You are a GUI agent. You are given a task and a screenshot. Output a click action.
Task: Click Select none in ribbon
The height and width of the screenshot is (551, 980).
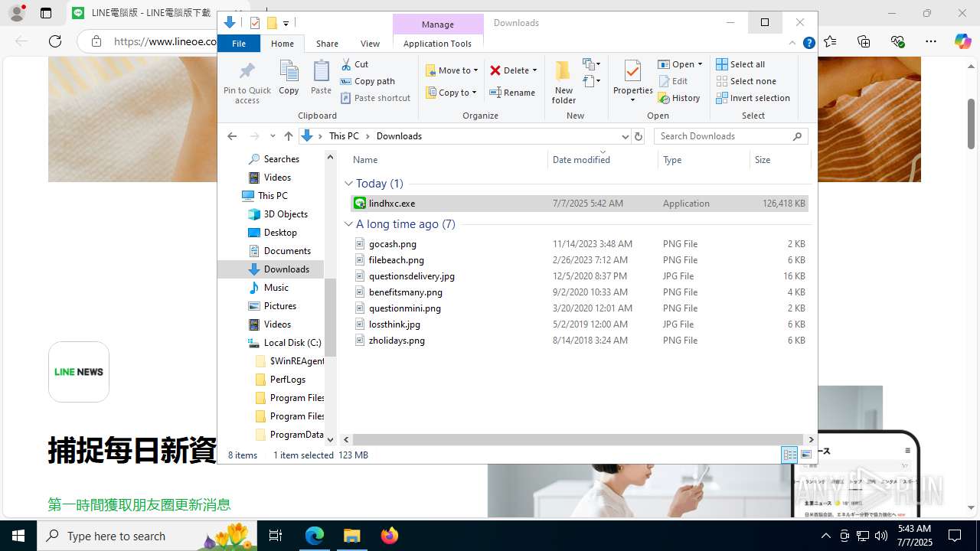pyautogui.click(x=746, y=81)
